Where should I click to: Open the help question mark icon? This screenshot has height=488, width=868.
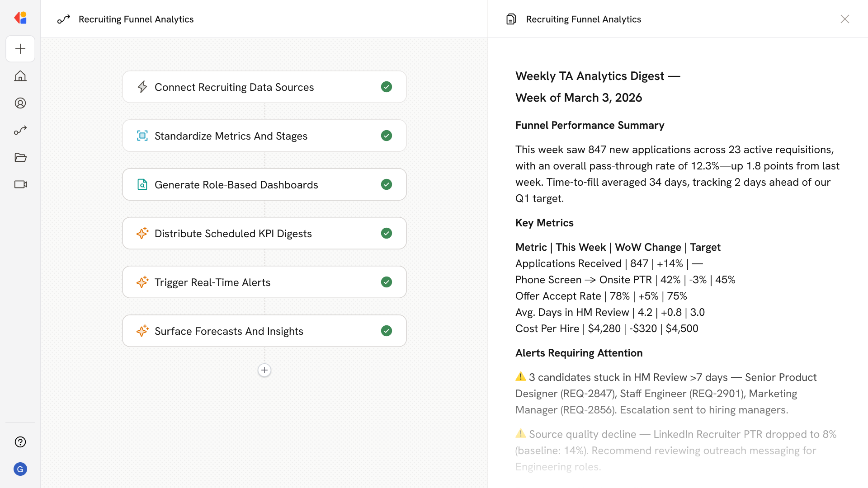pyautogui.click(x=20, y=442)
